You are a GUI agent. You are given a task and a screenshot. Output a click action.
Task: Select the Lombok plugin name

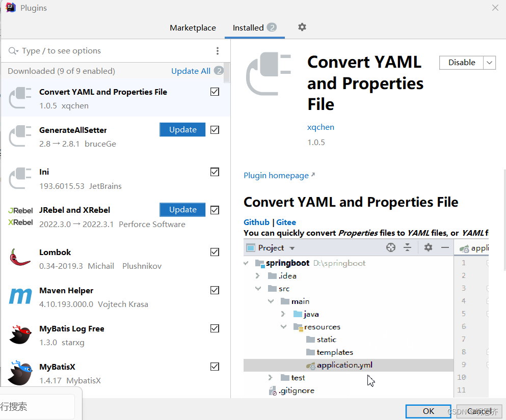(55, 253)
